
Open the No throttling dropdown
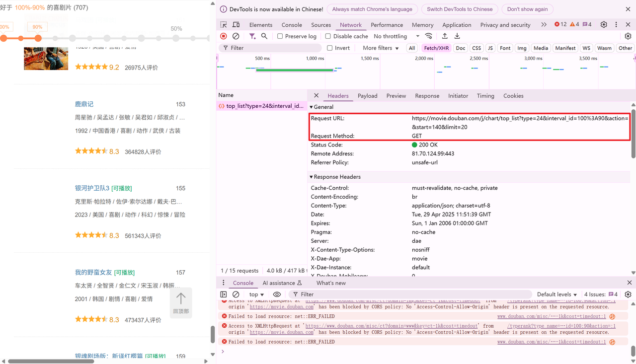397,36
